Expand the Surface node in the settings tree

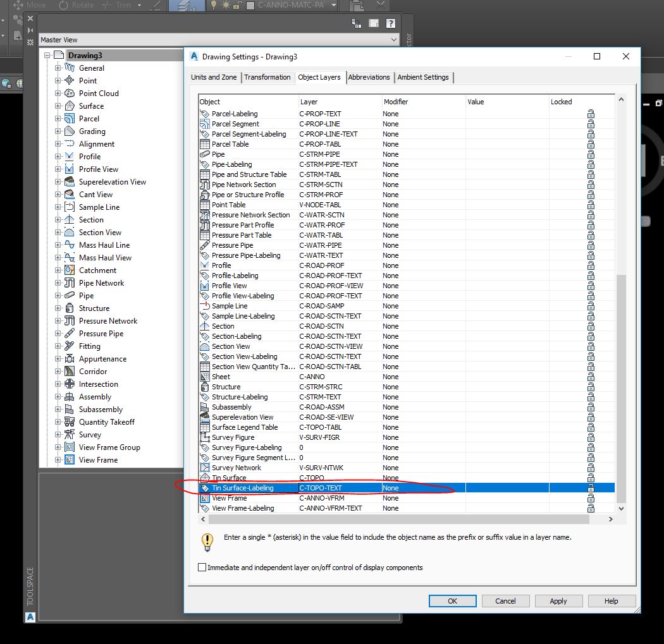(x=56, y=106)
